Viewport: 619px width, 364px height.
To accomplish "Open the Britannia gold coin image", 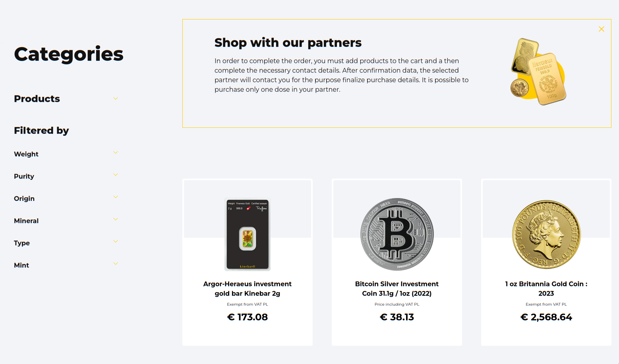I will [546, 234].
